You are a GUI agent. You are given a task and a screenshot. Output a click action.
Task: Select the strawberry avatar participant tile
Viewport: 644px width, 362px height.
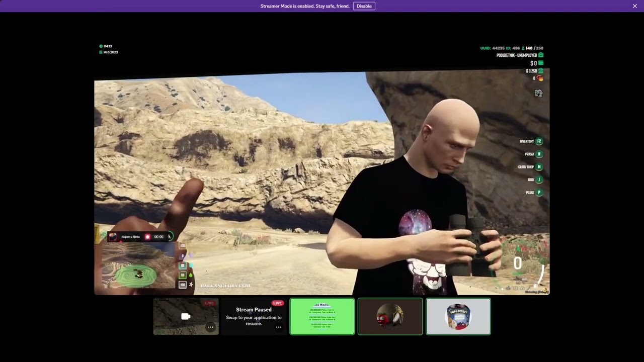pyautogui.click(x=390, y=316)
